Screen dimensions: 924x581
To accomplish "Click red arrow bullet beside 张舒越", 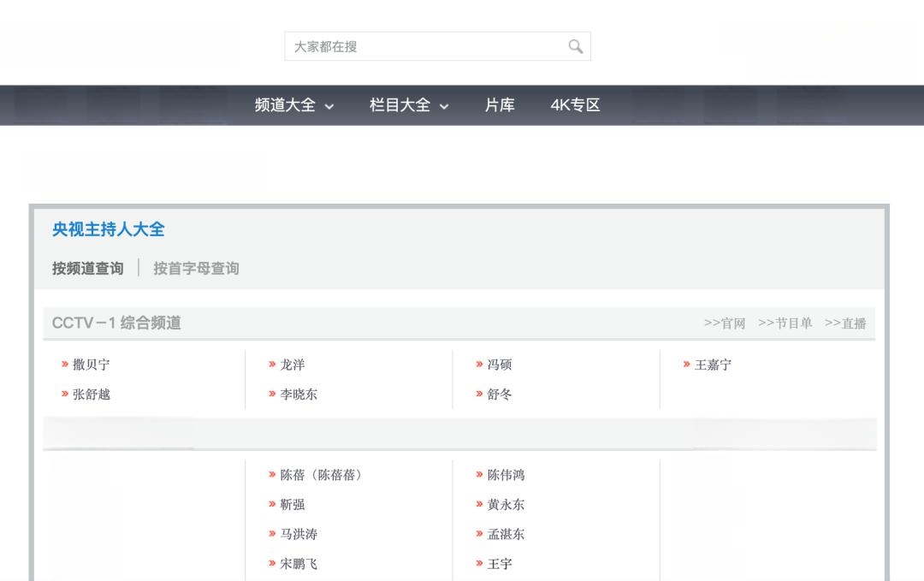I will 65,394.
